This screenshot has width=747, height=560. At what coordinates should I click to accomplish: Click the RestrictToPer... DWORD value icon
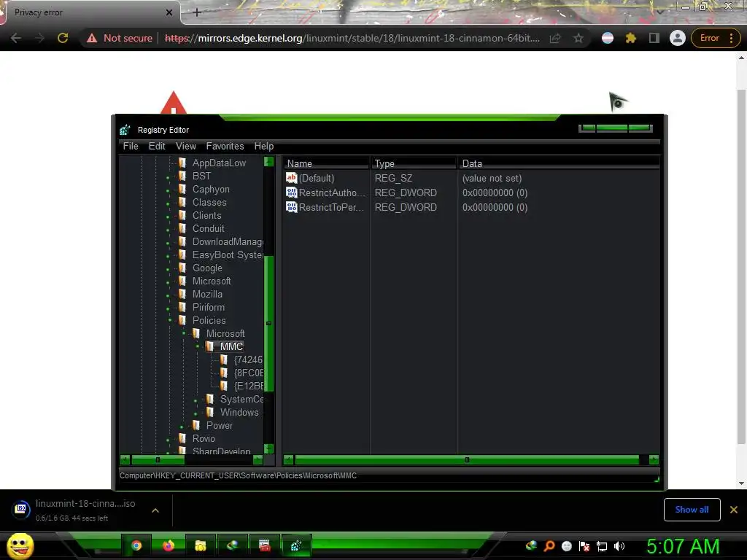point(291,207)
